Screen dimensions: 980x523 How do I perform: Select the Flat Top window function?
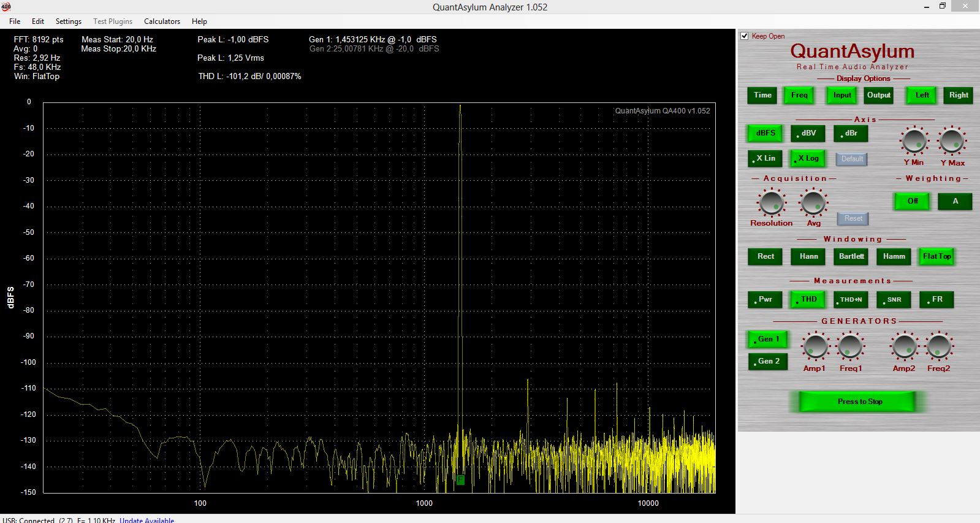(x=936, y=256)
